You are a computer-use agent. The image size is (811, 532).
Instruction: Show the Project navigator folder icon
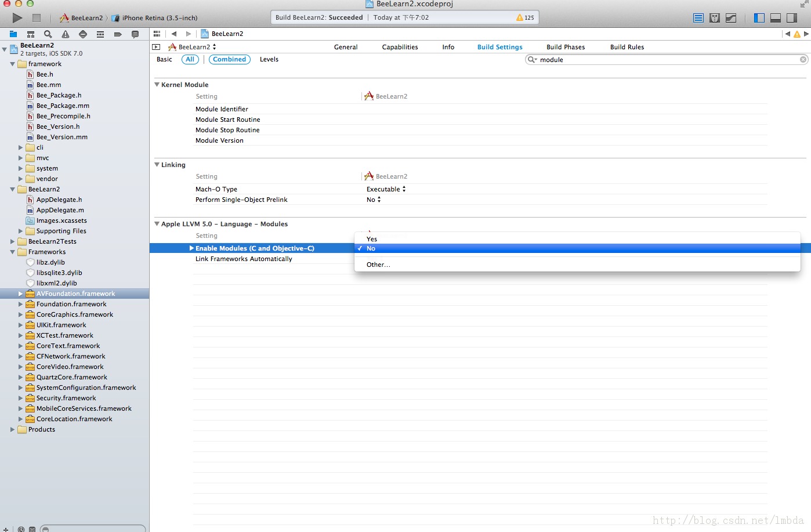(x=13, y=34)
